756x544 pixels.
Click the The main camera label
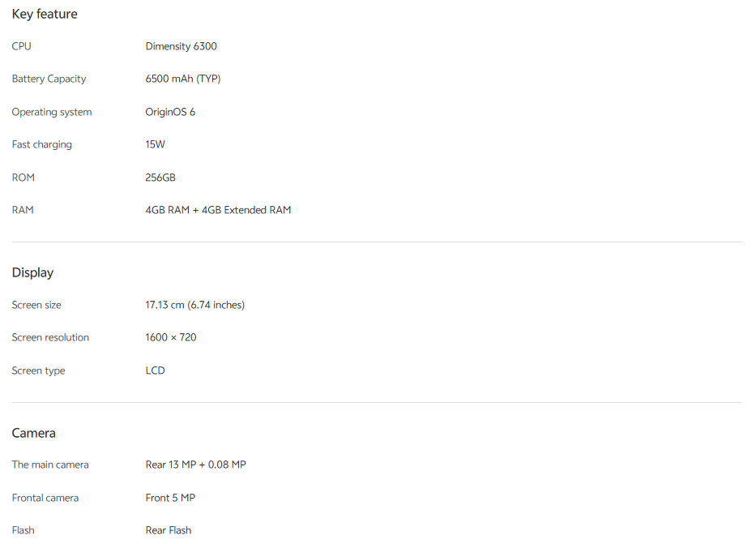[x=50, y=465]
